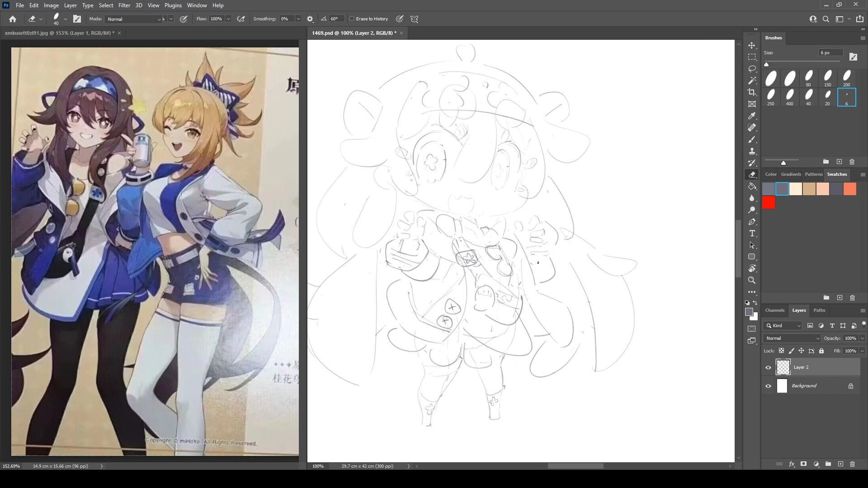Switch to the Channels tab

tap(774, 310)
